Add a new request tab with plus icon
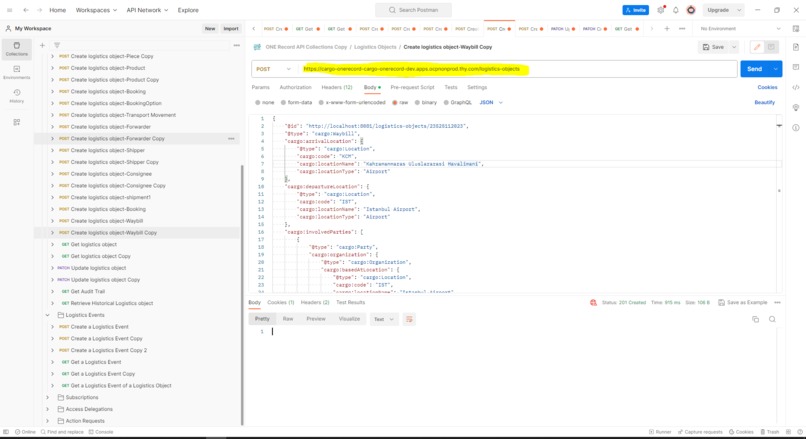 [667, 29]
